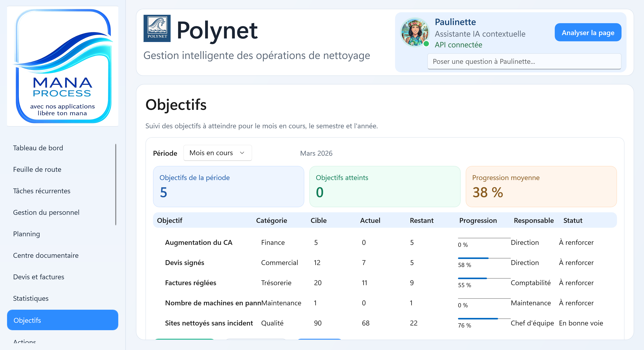This screenshot has width=644, height=350.
Task: Open 'Tableau de bord' in the sidebar
Action: click(38, 148)
